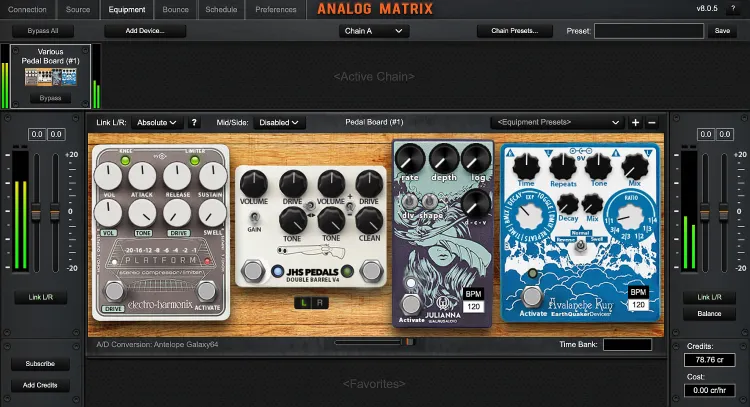Select the Pedal Board thumbnail in chain
Screen dimensions: 750x407
(x=51, y=77)
